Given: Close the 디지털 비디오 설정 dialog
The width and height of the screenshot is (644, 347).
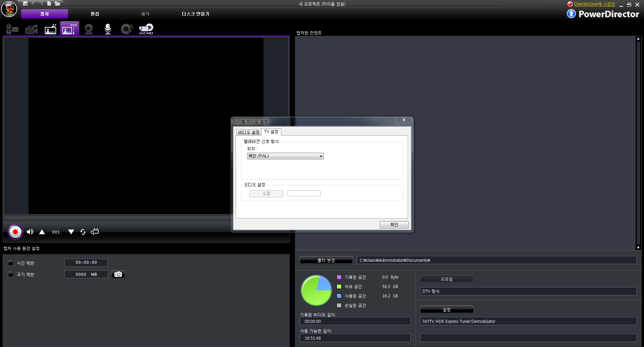Looking at the screenshot, I should click(404, 120).
